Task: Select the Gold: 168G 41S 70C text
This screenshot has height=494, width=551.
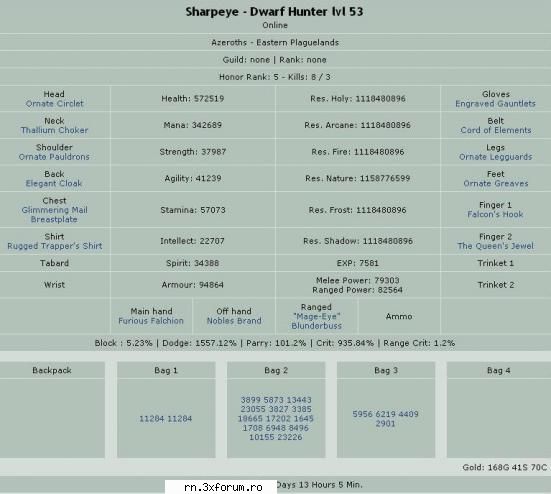Action: tap(505, 468)
